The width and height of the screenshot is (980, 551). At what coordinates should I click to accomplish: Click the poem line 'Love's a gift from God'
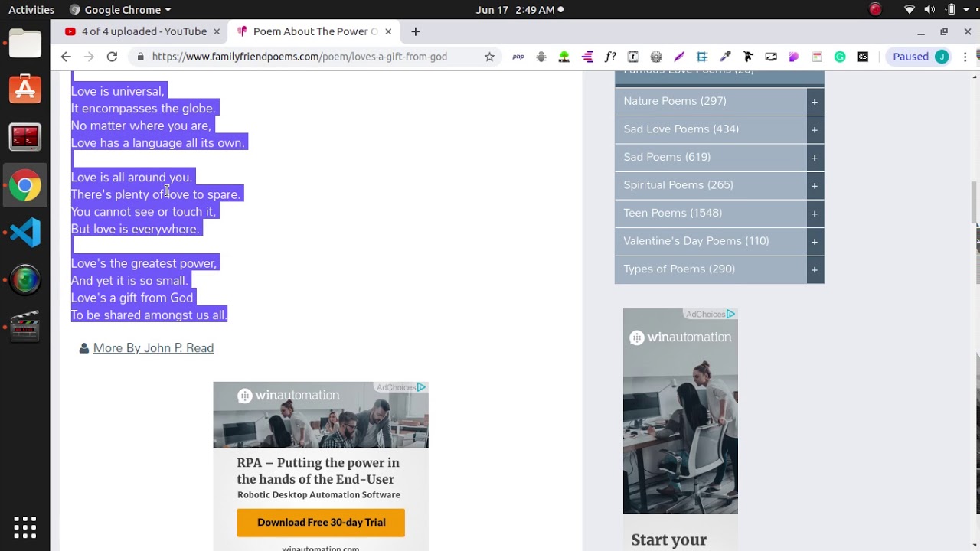132,298
